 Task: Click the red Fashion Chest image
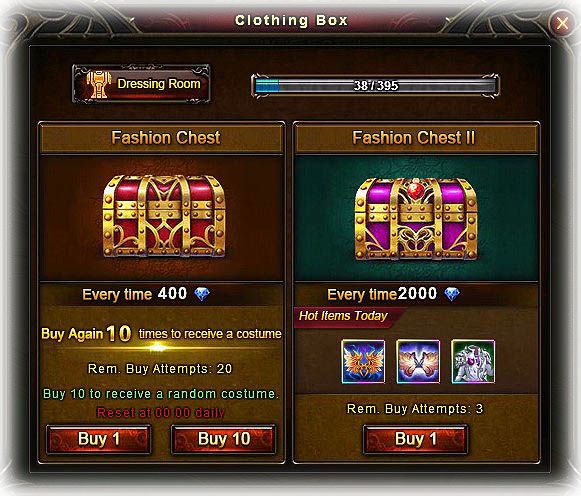click(x=163, y=216)
